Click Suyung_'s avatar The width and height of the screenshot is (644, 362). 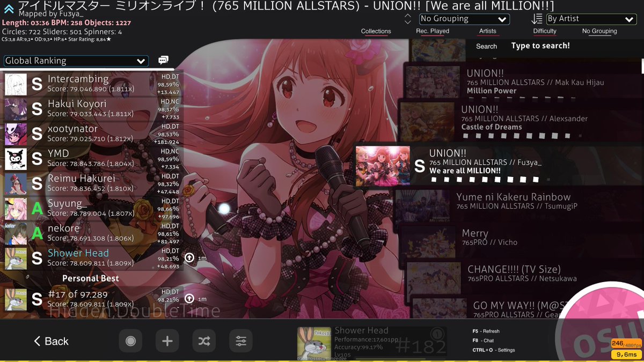pyautogui.click(x=16, y=209)
